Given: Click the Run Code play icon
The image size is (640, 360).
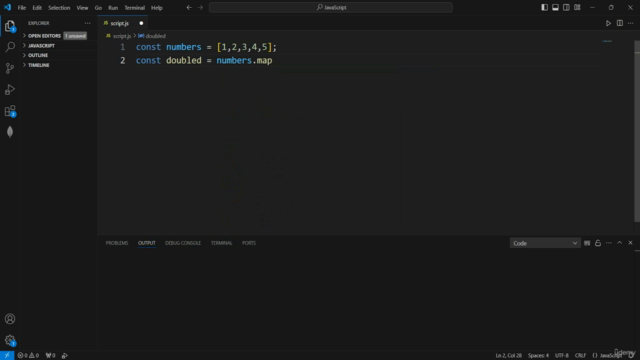Looking at the screenshot, I should pos(608,23).
